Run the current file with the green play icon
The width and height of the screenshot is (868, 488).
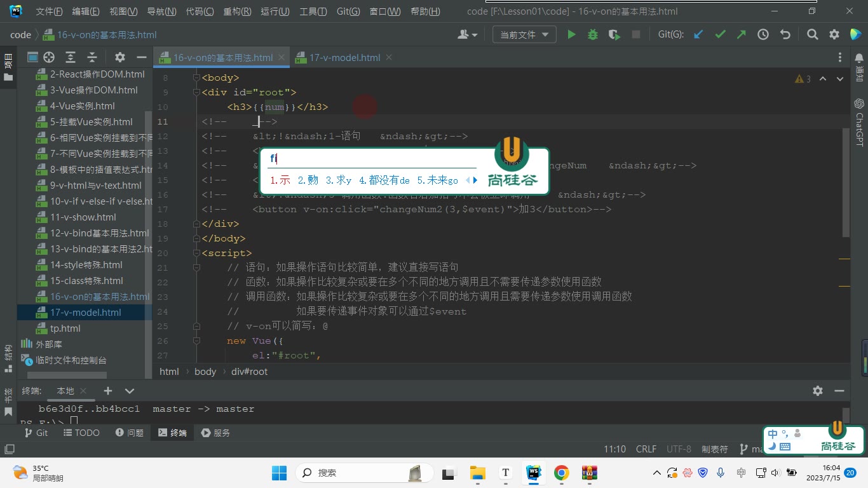click(571, 35)
